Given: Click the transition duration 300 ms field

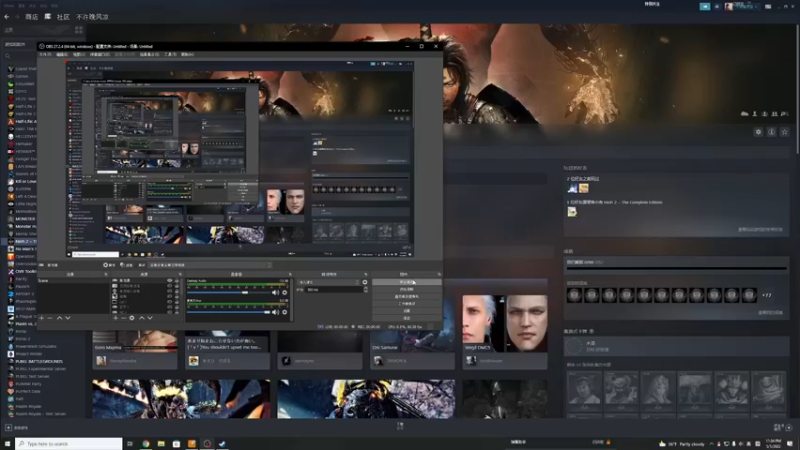Looking at the screenshot, I should tap(334, 289).
